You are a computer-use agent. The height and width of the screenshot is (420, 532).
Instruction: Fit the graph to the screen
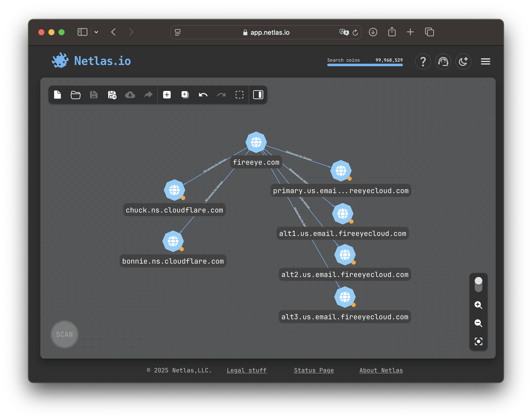click(x=478, y=341)
